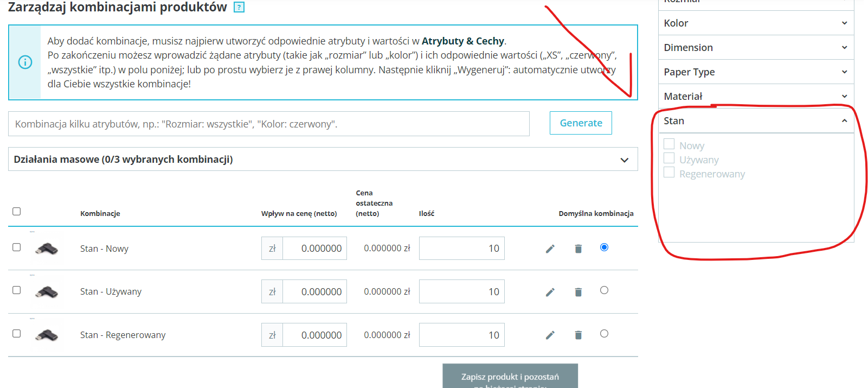Screen dimensions: 868x388
Task: Delete the Stan - Nowy combination
Action: point(578,249)
